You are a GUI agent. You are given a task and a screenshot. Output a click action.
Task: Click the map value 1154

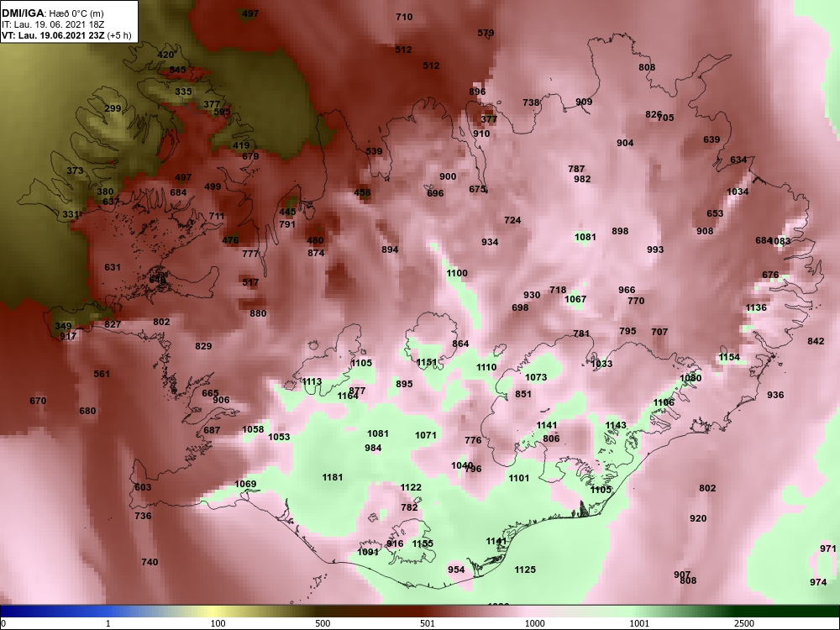[729, 357]
